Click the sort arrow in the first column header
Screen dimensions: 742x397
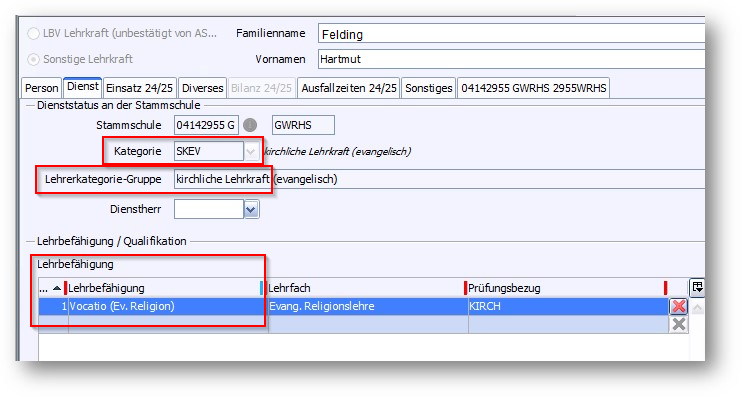(x=57, y=288)
